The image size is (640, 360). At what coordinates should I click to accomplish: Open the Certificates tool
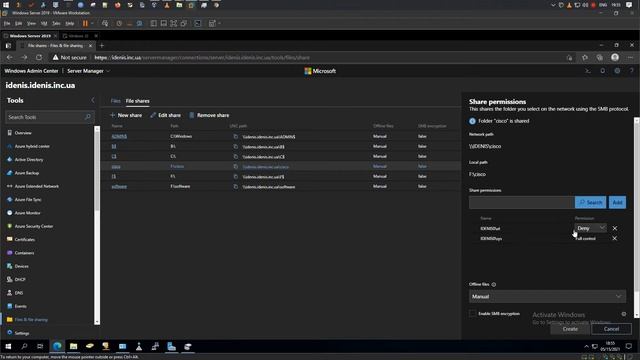[x=24, y=240]
